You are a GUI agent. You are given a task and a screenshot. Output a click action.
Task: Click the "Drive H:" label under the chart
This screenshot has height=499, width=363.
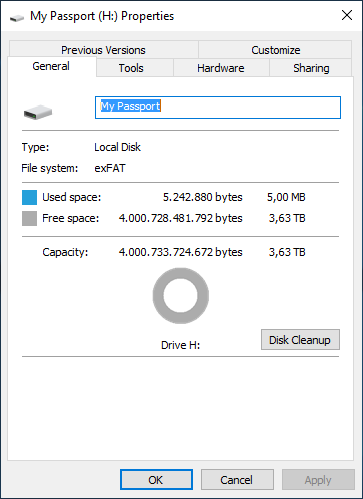pos(180,345)
